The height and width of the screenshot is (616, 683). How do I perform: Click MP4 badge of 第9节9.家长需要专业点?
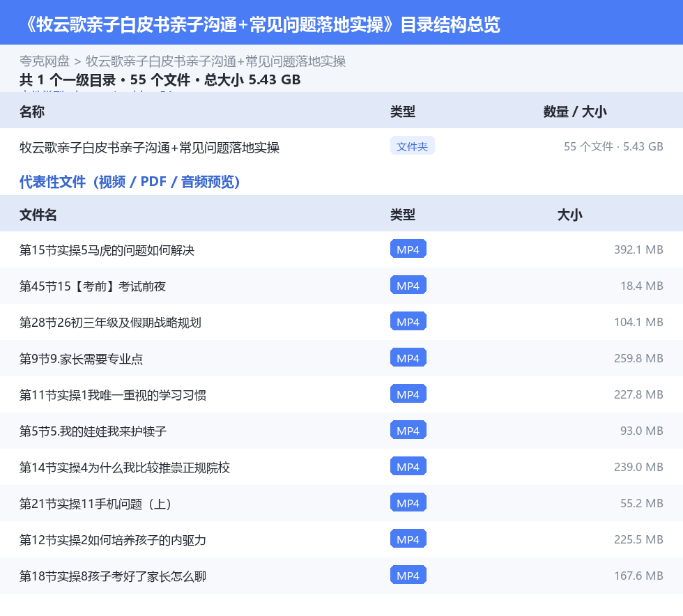click(x=408, y=357)
